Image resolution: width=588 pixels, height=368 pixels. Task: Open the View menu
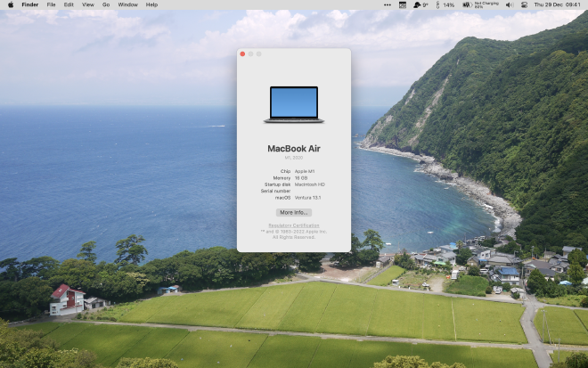(x=88, y=4)
